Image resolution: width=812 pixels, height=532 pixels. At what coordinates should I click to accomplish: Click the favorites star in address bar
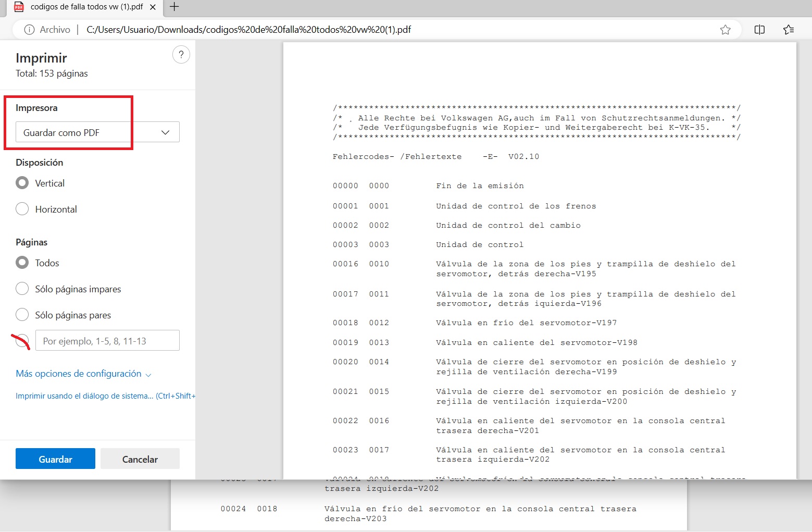(725, 30)
